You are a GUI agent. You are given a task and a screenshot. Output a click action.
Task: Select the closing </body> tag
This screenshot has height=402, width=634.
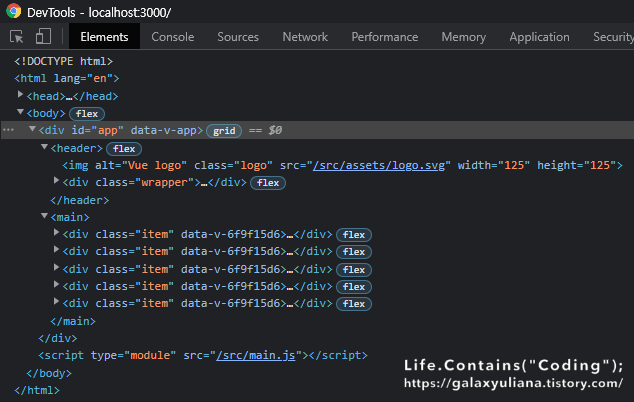[x=49, y=373]
